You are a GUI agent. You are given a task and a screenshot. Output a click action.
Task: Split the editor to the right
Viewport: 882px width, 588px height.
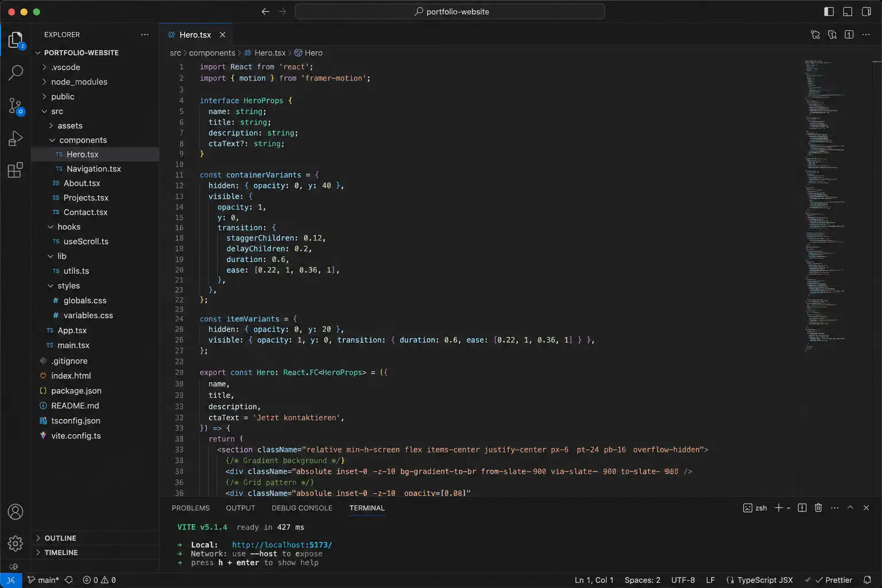pos(849,34)
